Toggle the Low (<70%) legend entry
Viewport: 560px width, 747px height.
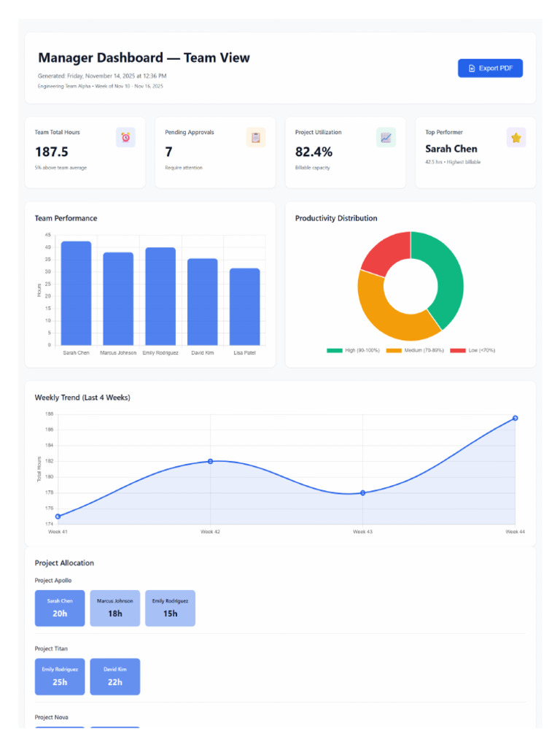click(472, 350)
